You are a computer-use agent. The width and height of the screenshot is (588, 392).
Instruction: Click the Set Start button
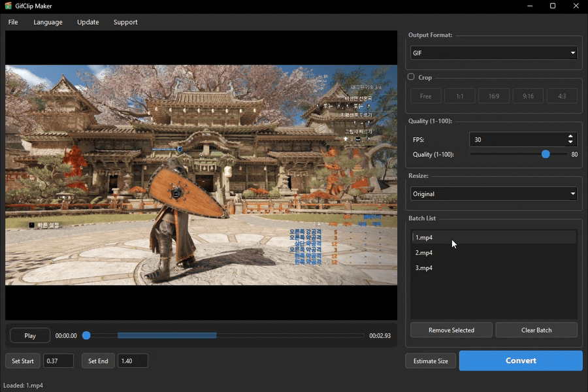pos(22,361)
